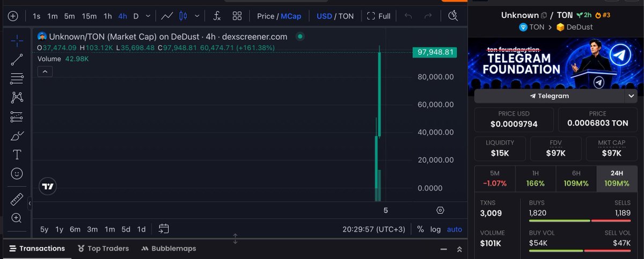
Task: Redo the last chart action
Action: click(x=428, y=16)
